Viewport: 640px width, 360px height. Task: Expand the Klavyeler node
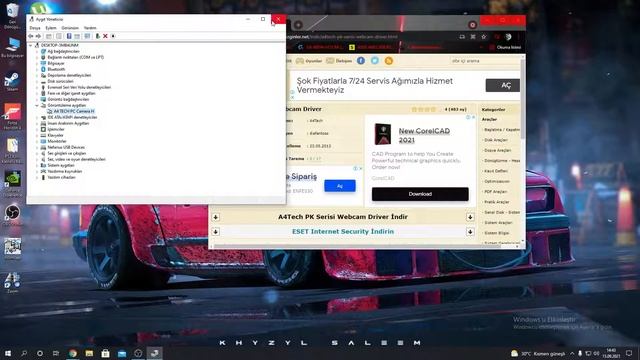37,135
